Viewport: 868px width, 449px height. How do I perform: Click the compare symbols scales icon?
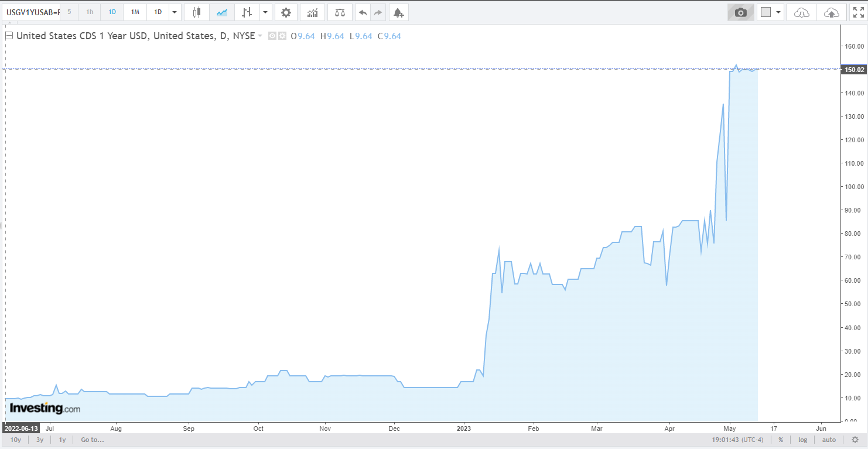coord(340,12)
